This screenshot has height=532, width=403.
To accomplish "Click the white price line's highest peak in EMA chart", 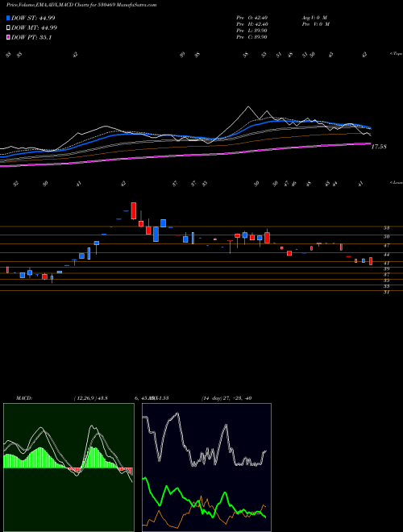I will pyautogui.click(x=248, y=107).
